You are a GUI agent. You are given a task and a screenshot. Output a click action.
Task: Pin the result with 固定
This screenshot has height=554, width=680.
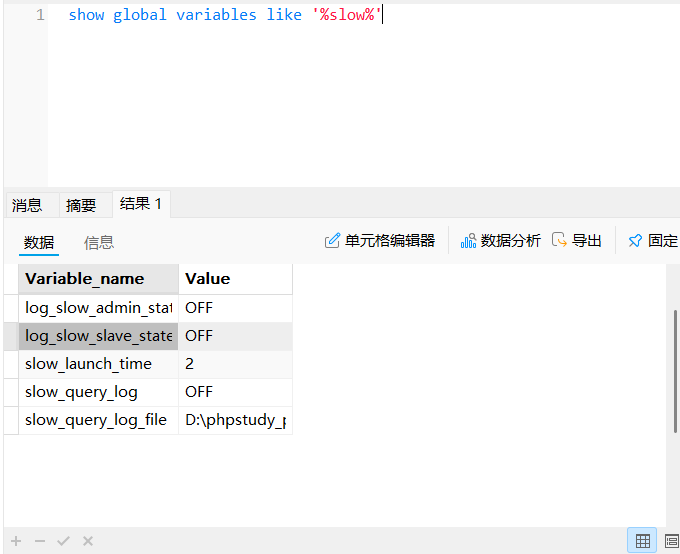pos(652,241)
